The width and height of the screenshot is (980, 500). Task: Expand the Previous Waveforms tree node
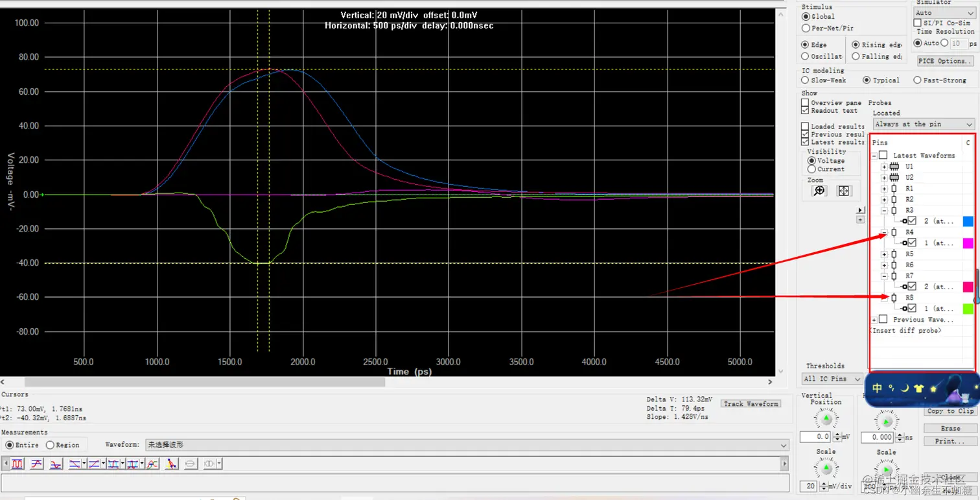874,320
